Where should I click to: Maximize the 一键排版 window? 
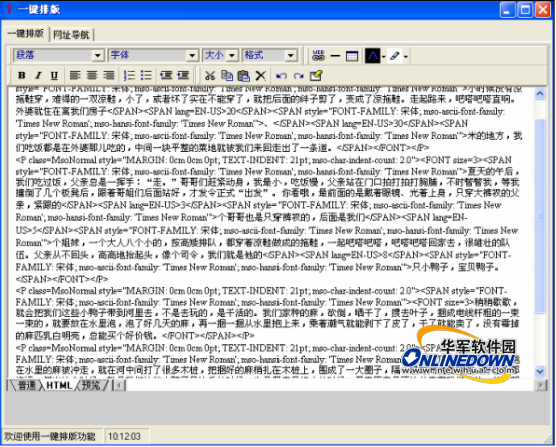(525, 10)
